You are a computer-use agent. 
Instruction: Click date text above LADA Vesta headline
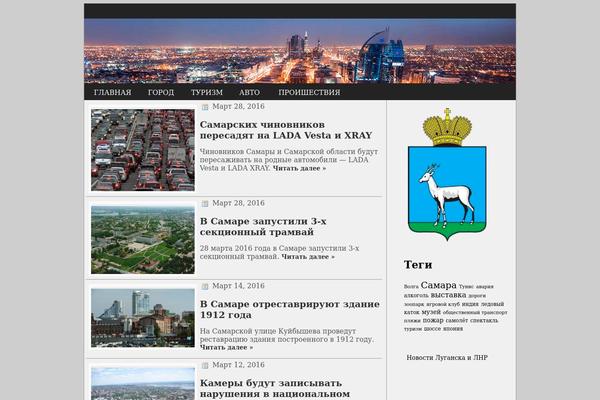pos(238,106)
